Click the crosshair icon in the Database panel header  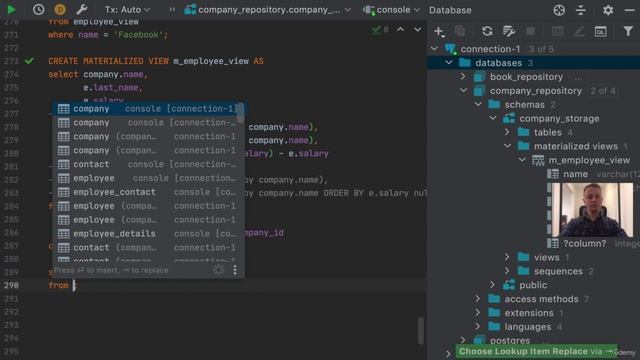[559, 10]
